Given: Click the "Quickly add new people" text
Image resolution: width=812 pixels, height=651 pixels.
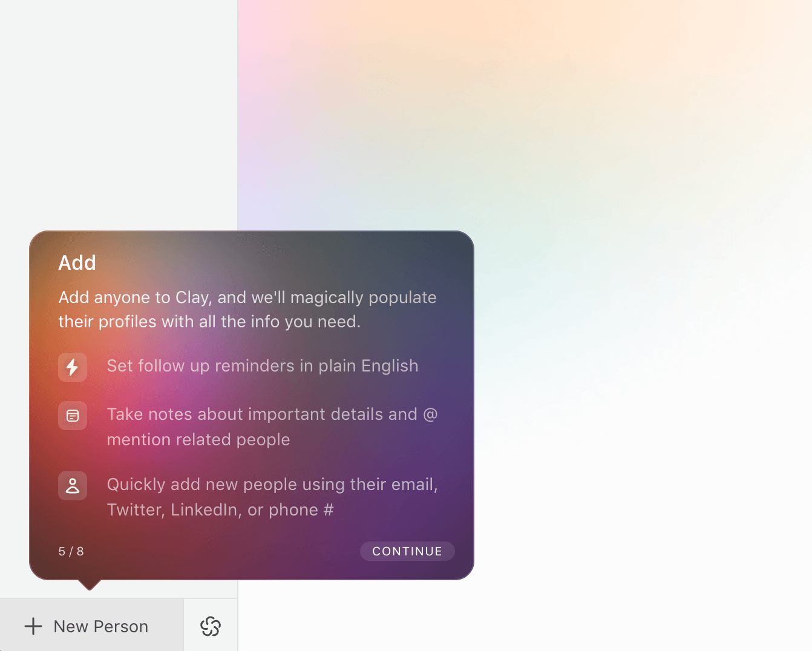Looking at the screenshot, I should click(x=272, y=485).
